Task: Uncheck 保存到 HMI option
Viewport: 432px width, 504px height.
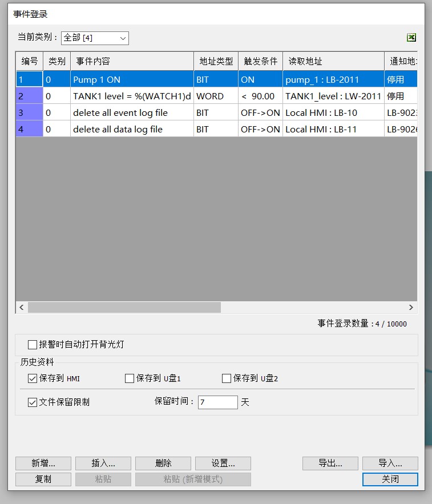Action: pyautogui.click(x=33, y=378)
